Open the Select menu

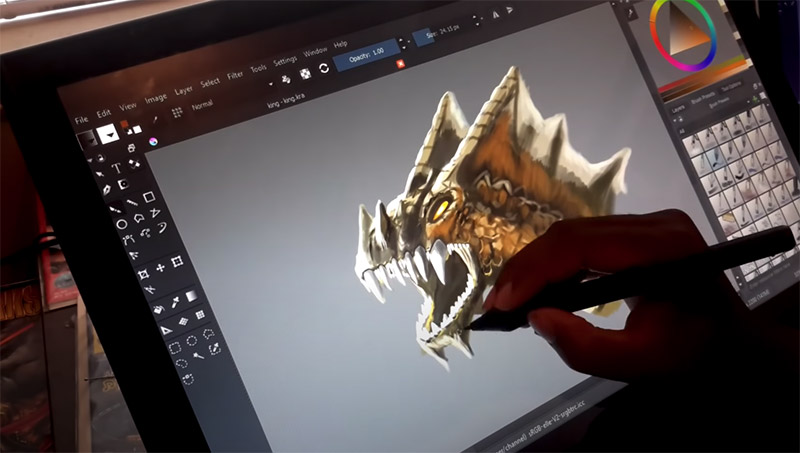coord(210,82)
